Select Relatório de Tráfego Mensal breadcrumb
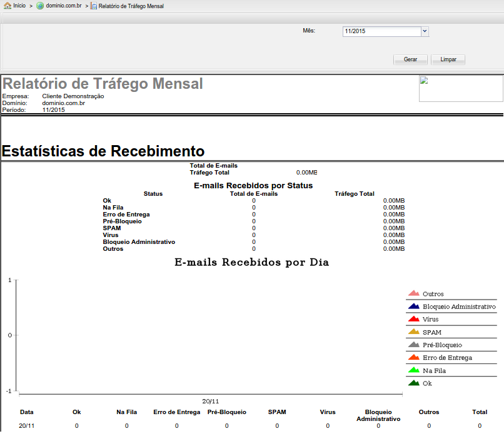This screenshot has height=441, width=504. (x=131, y=6)
